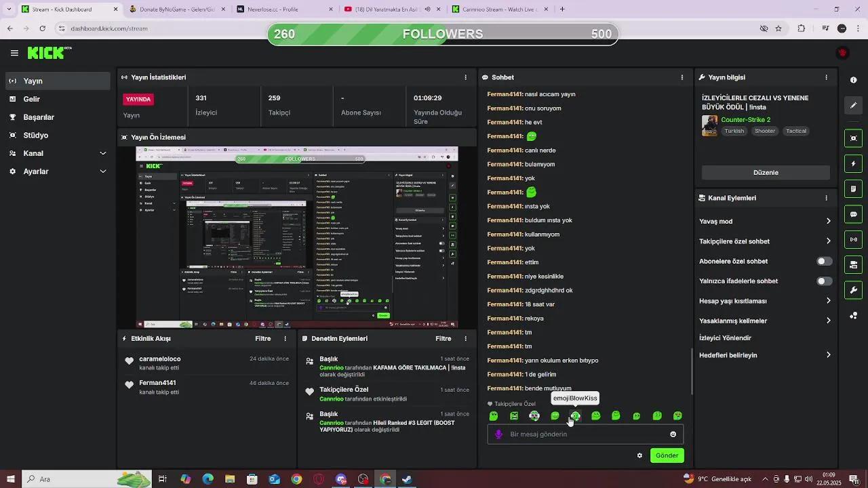Click the capture-frame icon in the right toolbar
Screen dimensions: 868x488
[853, 138]
